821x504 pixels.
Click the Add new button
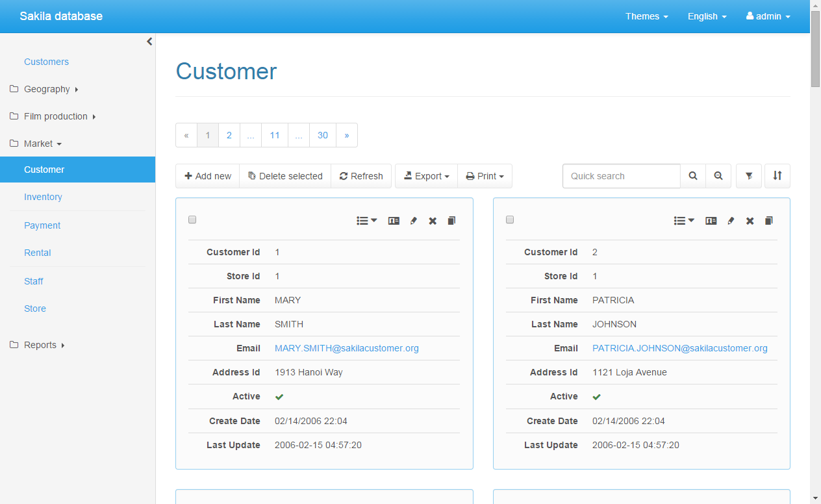point(207,175)
